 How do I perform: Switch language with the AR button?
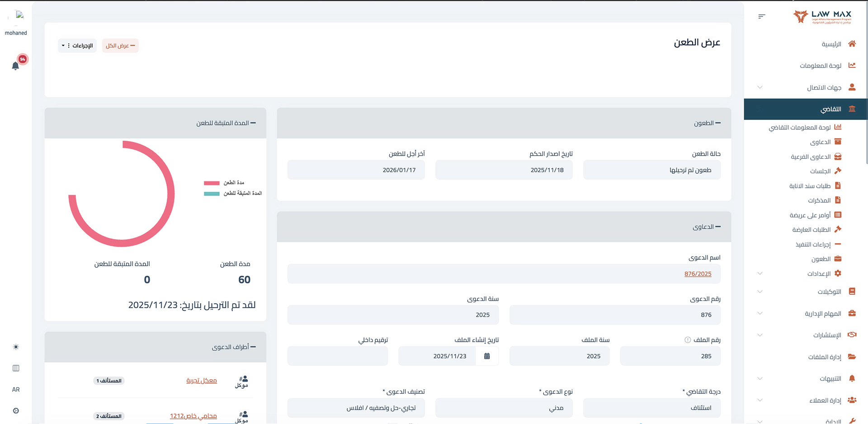tap(16, 390)
